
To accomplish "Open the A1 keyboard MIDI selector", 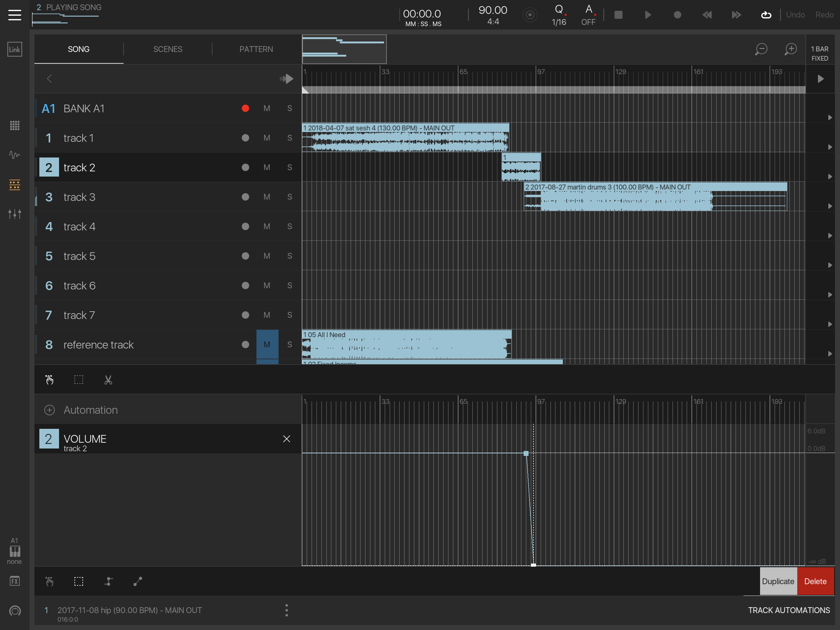I will [x=14, y=551].
